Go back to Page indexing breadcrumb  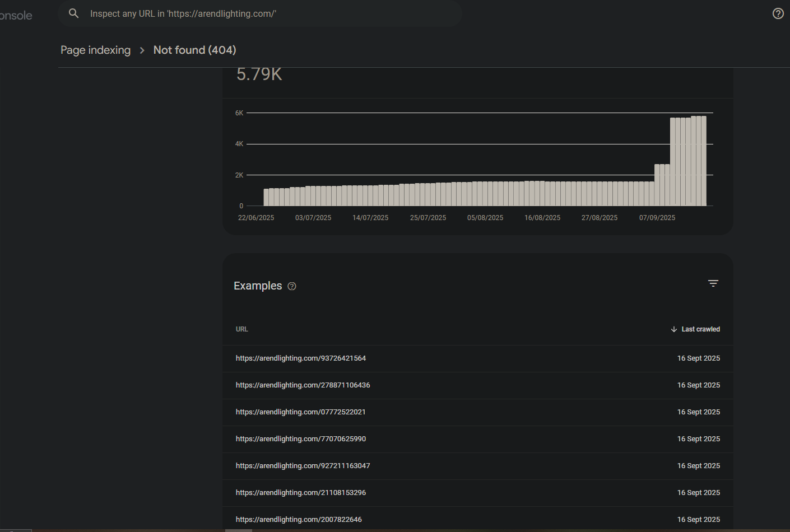tap(95, 50)
